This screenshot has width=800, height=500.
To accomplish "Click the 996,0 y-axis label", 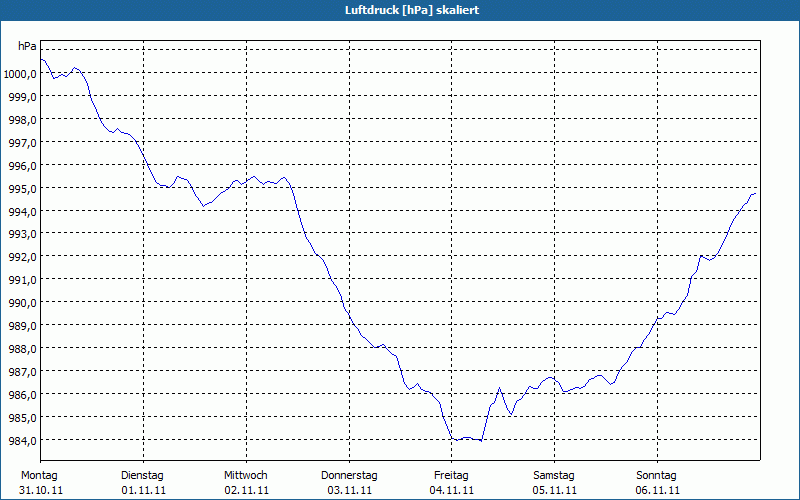I will coord(23,166).
